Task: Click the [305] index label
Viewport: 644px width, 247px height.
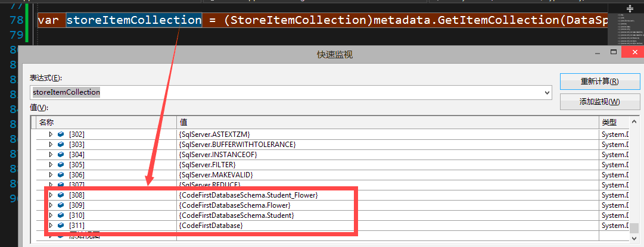Action: 76,164
